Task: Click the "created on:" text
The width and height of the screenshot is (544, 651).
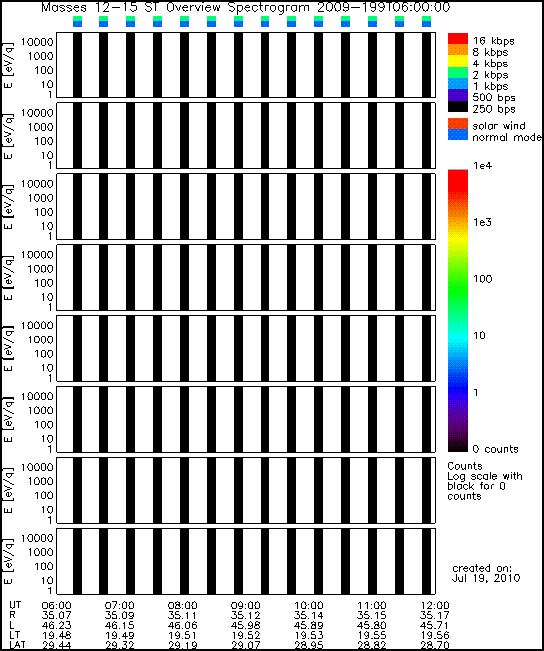Action: (482, 568)
